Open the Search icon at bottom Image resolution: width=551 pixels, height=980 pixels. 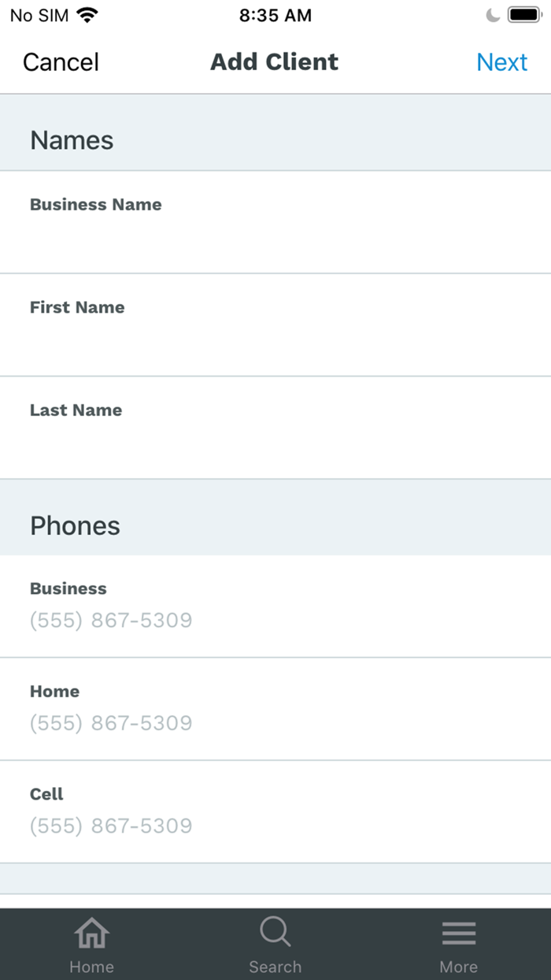275,932
